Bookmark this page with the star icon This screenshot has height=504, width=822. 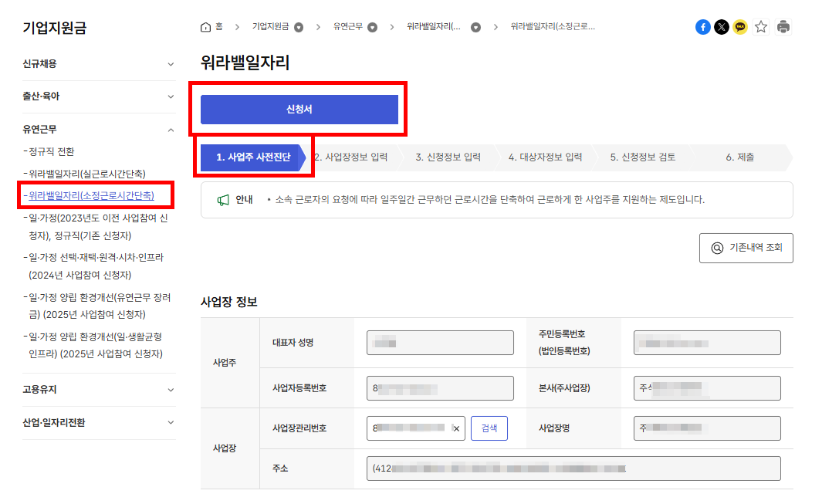761,26
